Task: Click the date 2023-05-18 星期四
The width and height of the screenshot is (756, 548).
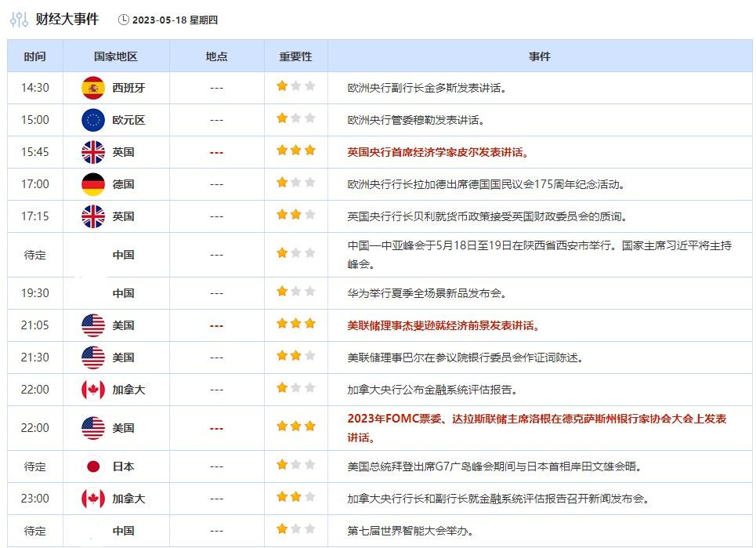Action: [x=176, y=20]
